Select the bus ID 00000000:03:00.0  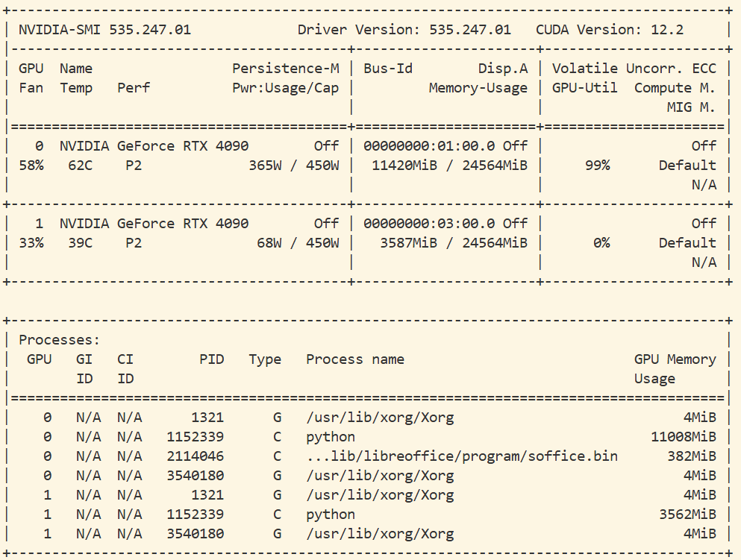tap(428, 224)
